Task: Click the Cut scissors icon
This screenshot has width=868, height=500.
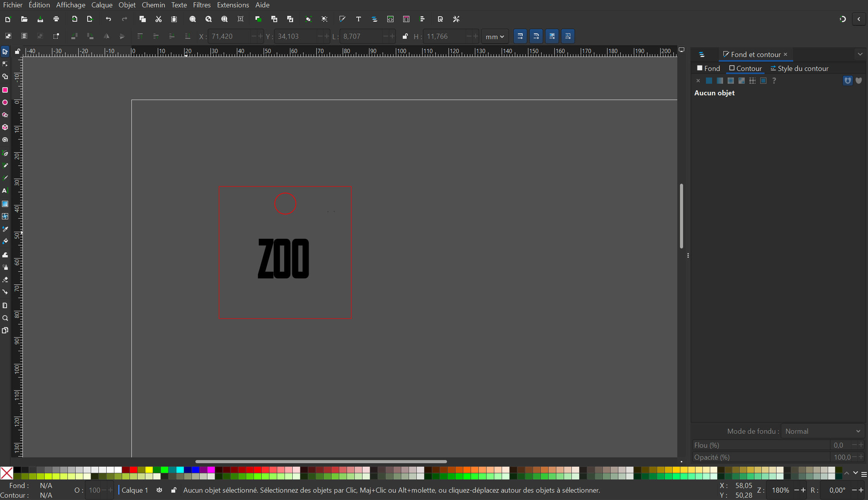Action: tap(158, 19)
